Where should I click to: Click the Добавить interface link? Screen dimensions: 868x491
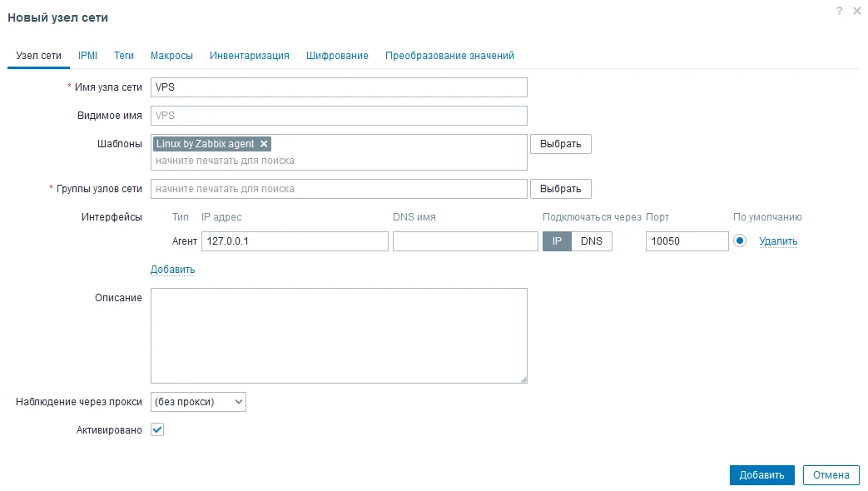[x=172, y=270]
